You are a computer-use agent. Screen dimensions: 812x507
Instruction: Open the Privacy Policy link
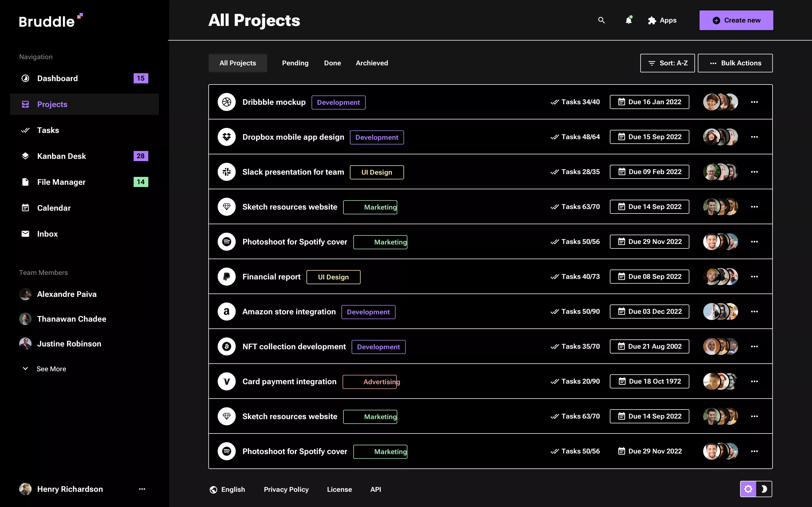[286, 489]
